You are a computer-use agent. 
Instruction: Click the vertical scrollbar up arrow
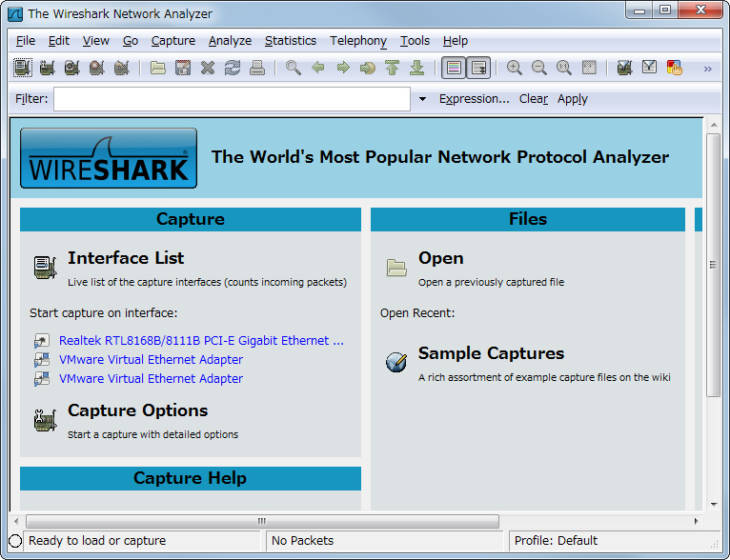[714, 125]
